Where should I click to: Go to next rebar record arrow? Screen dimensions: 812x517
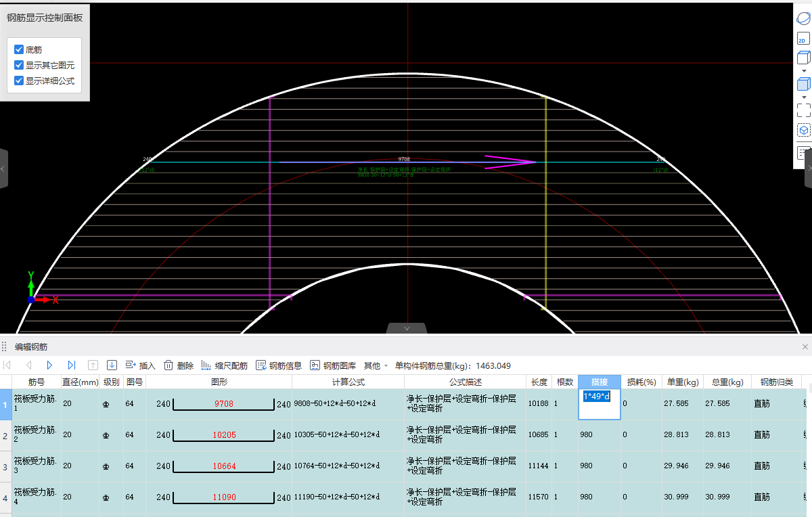coord(49,365)
